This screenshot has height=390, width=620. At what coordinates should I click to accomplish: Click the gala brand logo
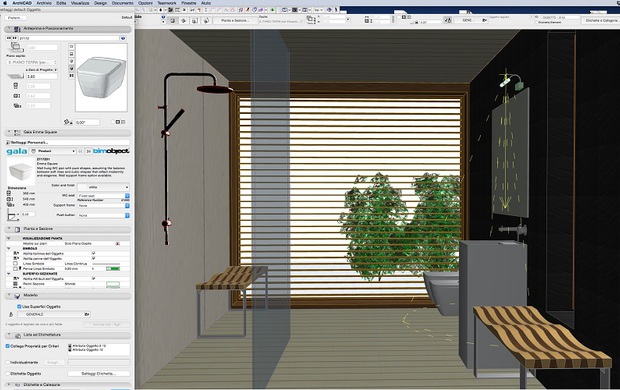pyautogui.click(x=17, y=151)
